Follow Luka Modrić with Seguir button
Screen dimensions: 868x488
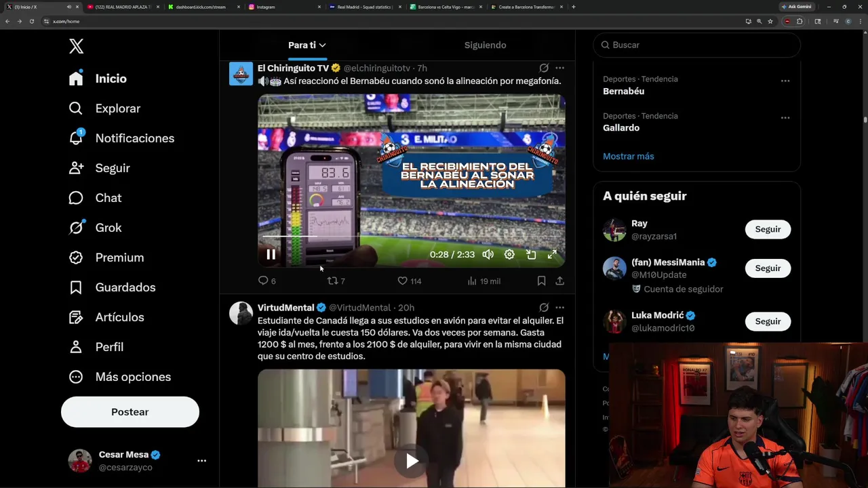768,321
